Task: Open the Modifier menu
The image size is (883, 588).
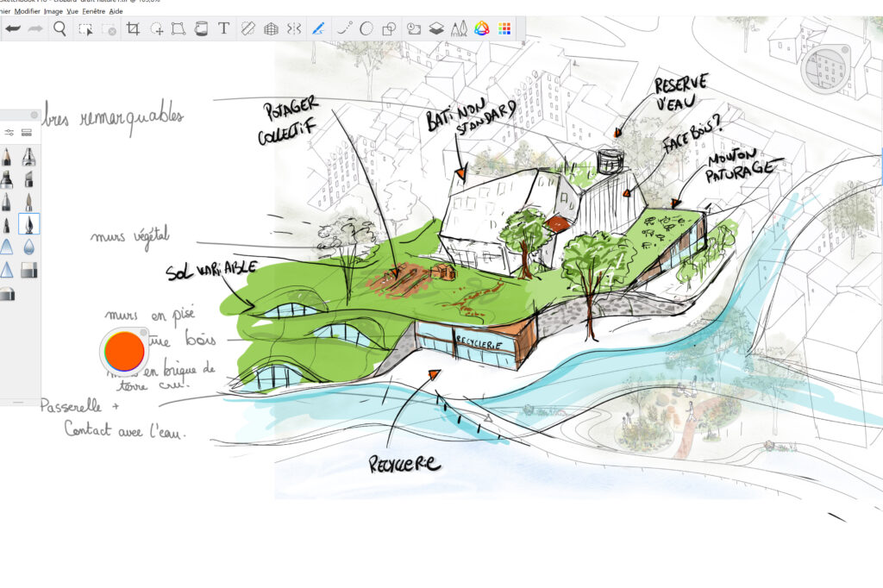Action: 27,10
